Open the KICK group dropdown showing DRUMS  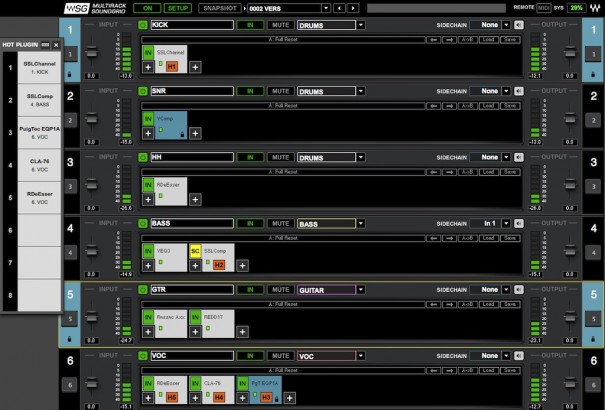(360, 24)
